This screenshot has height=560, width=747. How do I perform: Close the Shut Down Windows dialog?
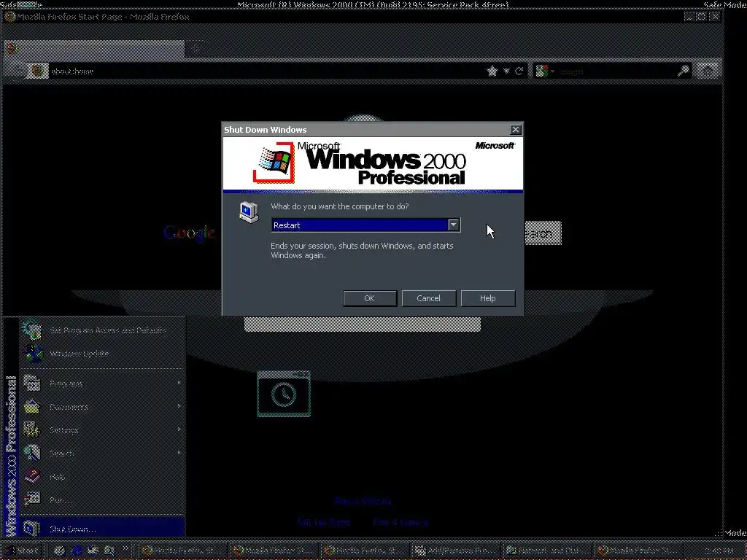(516, 130)
